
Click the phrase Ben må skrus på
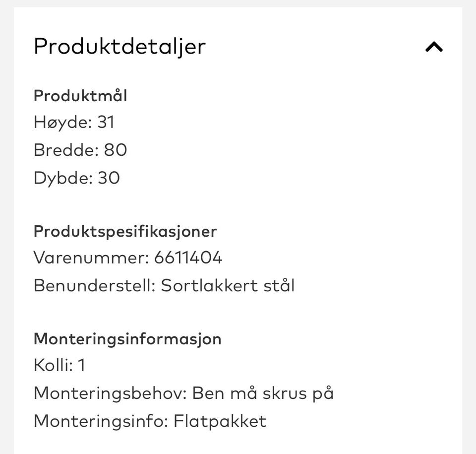click(x=263, y=392)
